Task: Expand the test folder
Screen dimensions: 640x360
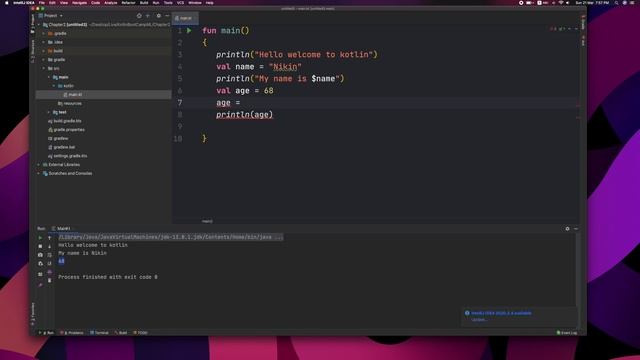Action: tap(49, 112)
